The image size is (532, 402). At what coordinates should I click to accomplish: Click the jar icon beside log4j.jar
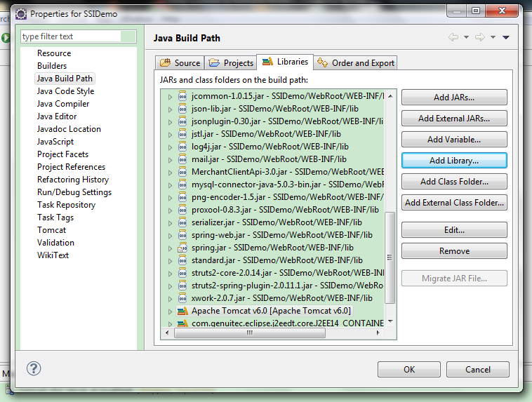click(x=182, y=147)
